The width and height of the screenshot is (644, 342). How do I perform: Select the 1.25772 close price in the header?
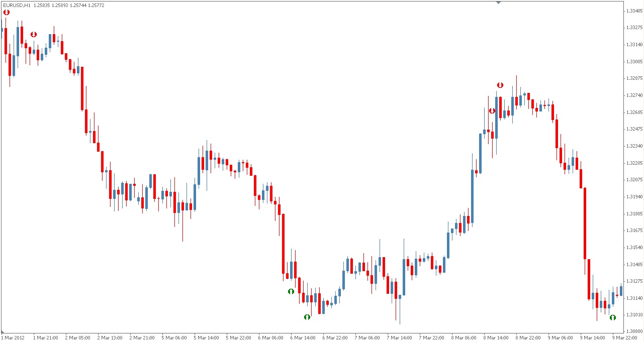point(96,6)
